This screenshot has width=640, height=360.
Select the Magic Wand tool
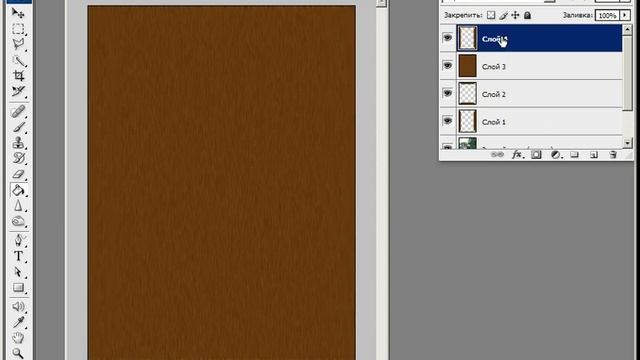point(18,60)
